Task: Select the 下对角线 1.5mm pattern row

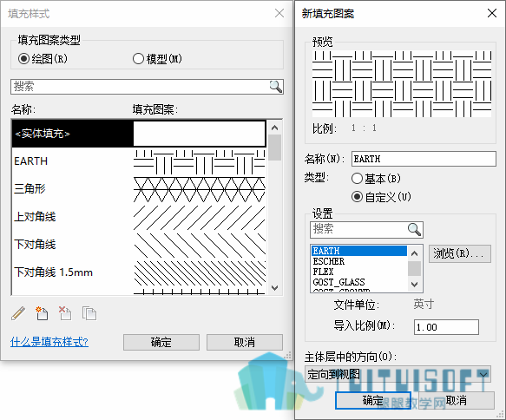Action: (139, 272)
